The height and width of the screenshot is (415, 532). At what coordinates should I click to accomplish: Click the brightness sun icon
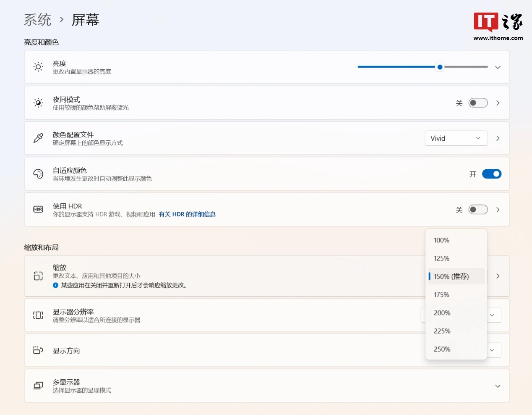38,67
